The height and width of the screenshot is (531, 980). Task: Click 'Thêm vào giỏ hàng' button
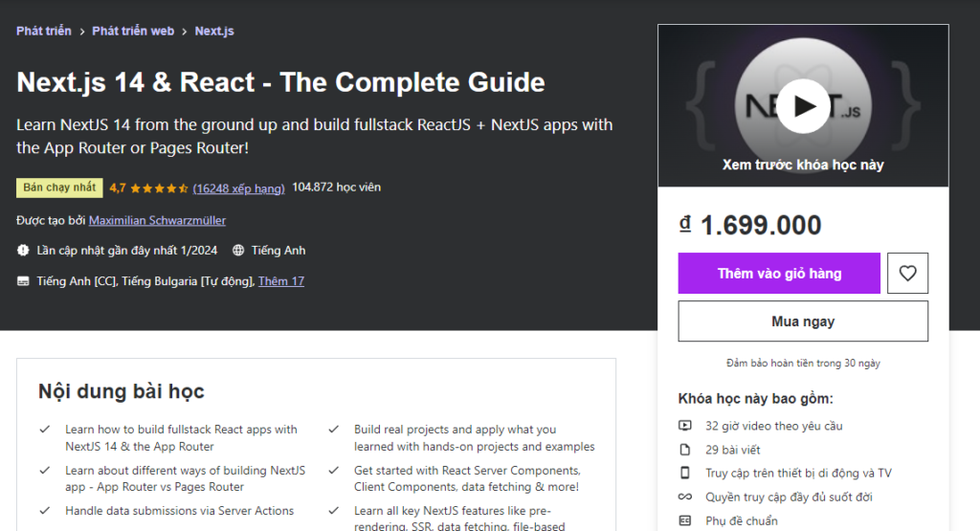point(779,274)
